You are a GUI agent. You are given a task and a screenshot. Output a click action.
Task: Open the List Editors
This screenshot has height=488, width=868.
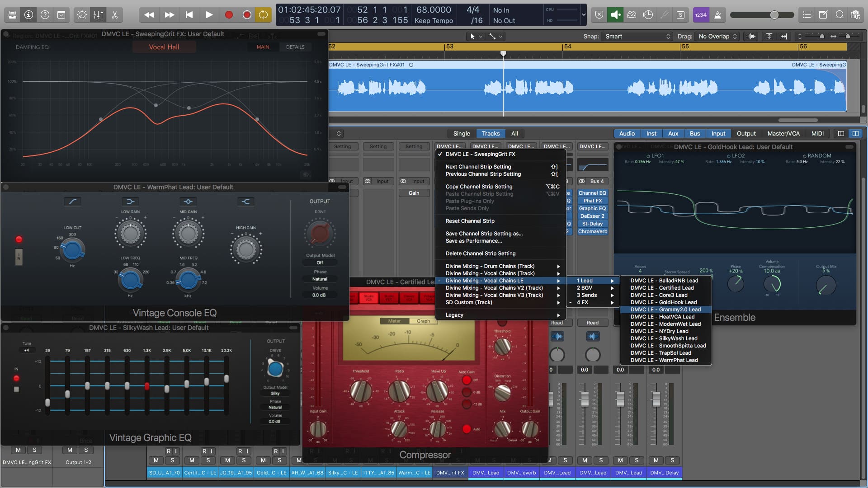click(807, 15)
